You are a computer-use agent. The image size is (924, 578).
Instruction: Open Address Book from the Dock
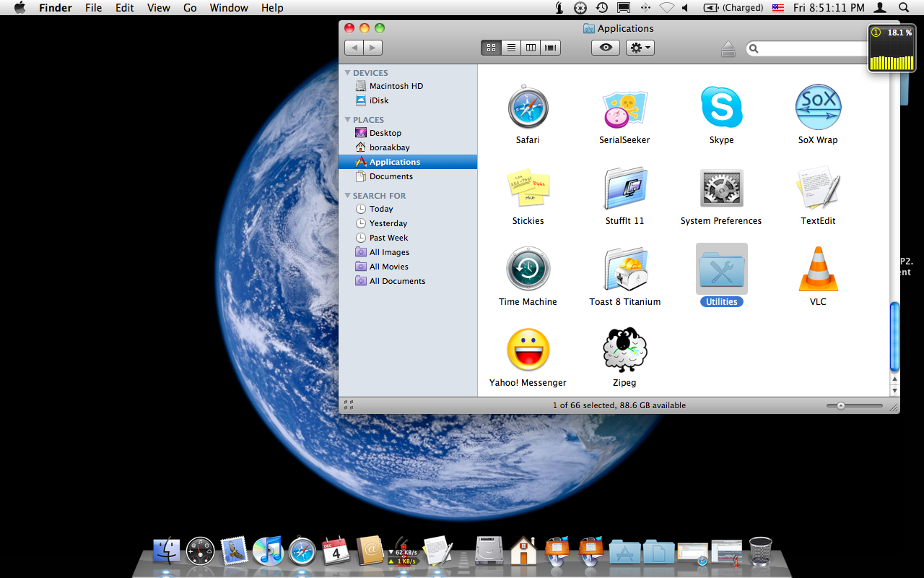370,551
